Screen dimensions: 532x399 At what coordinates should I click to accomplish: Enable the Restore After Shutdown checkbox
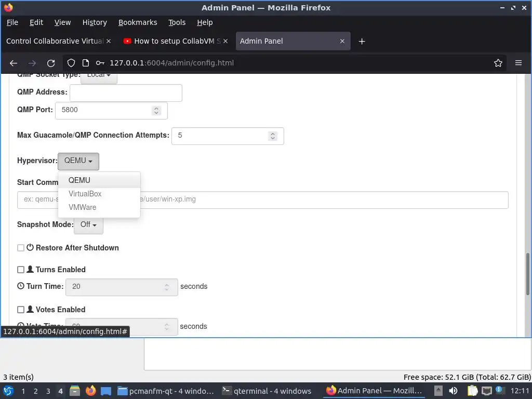click(x=21, y=248)
